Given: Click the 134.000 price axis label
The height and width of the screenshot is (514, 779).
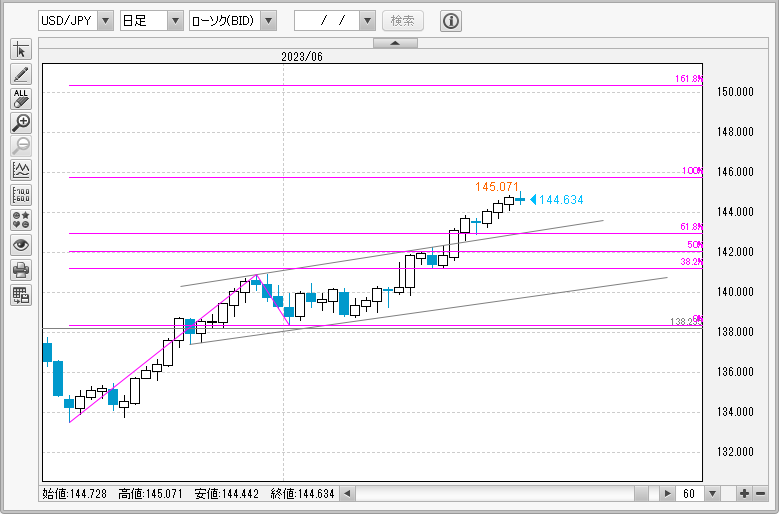Looking at the screenshot, I should [x=735, y=412].
